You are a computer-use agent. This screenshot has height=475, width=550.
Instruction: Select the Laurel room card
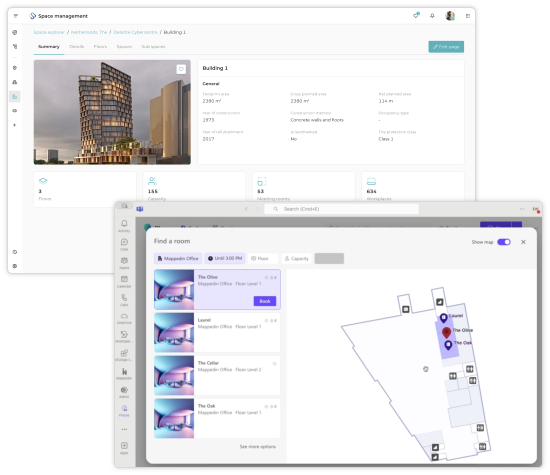click(217, 332)
